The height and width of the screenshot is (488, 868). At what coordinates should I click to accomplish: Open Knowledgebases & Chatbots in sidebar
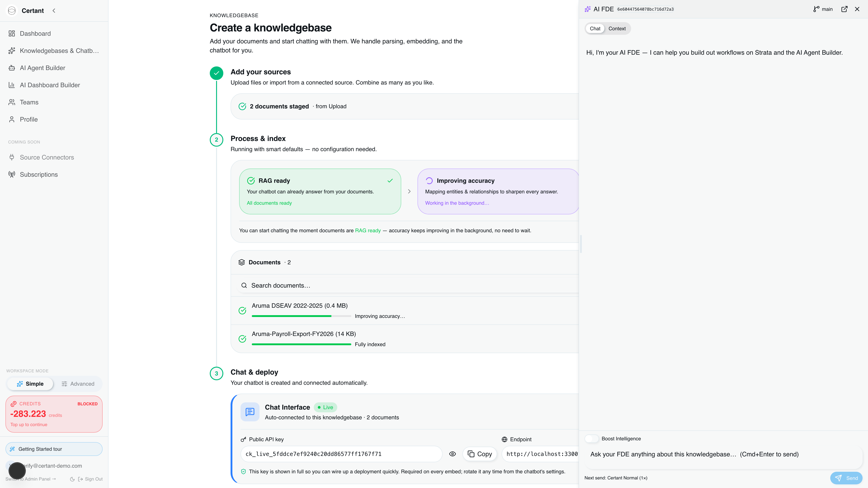[x=54, y=51]
